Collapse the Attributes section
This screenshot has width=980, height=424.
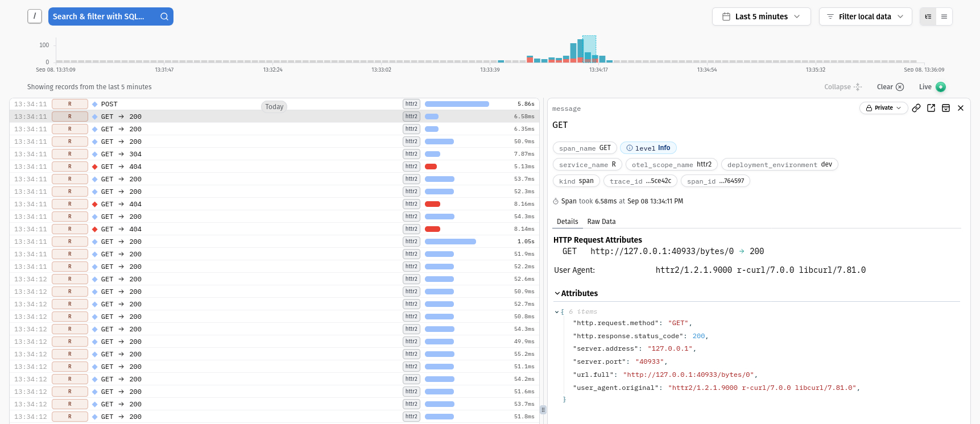[576, 293]
